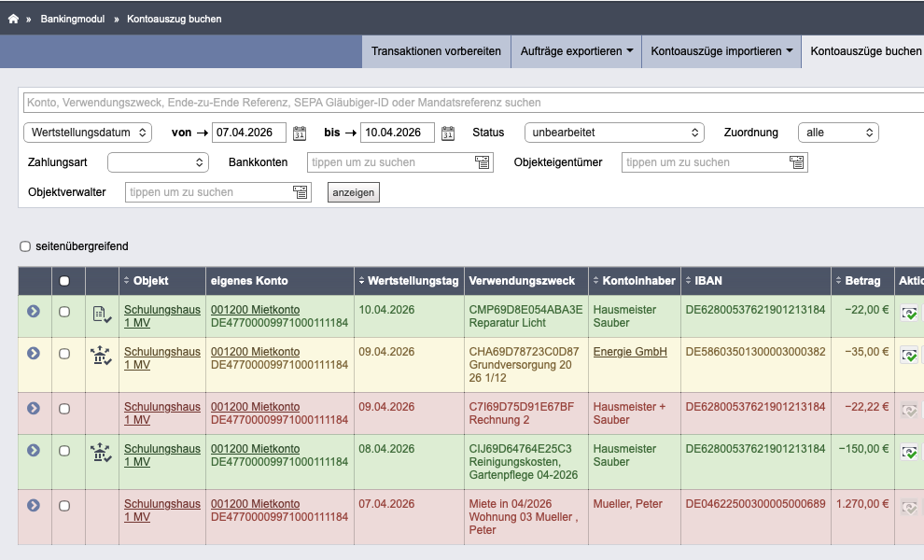Open the Kontoauszüge importieren menu
924x560 pixels.
pyautogui.click(x=721, y=51)
